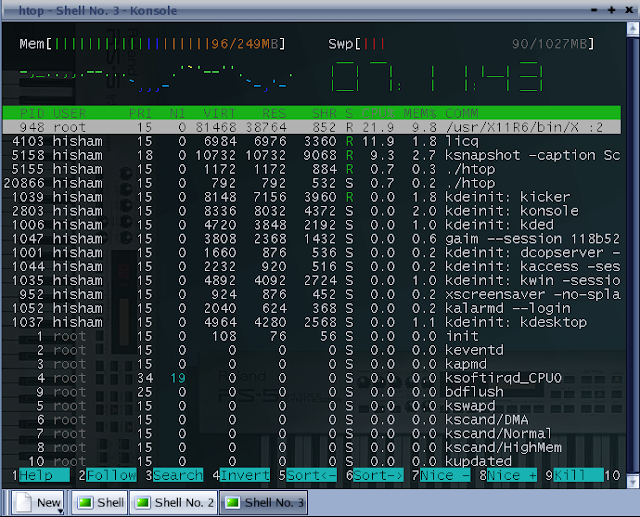640x517 pixels.
Task: Click the RES column header
Action: [x=274, y=113]
